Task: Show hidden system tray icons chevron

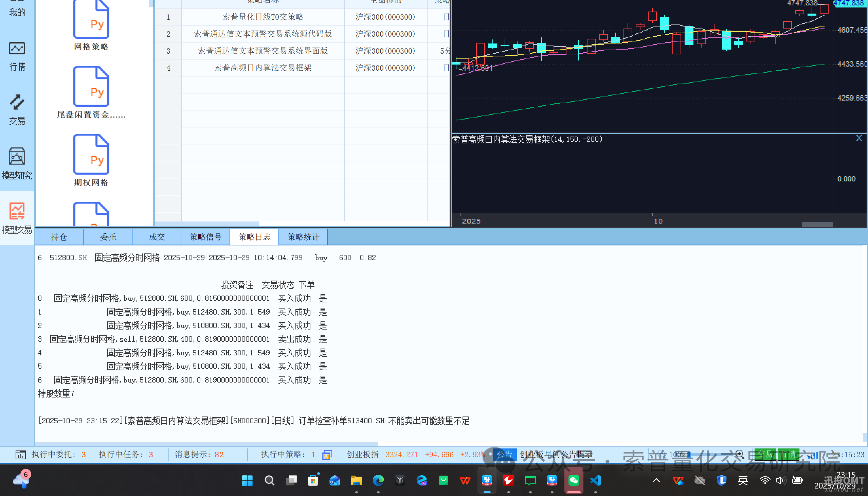Action: point(656,480)
